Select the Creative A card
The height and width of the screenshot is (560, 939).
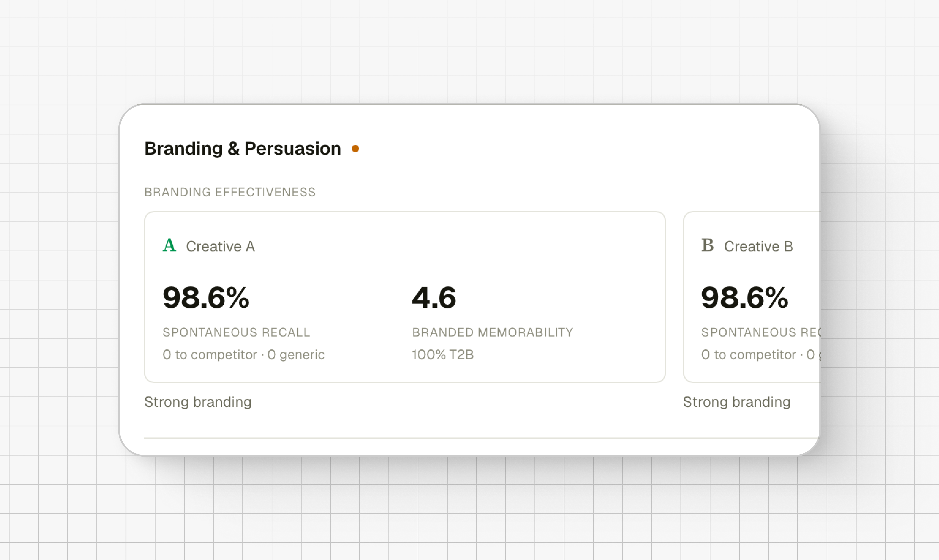click(x=405, y=297)
